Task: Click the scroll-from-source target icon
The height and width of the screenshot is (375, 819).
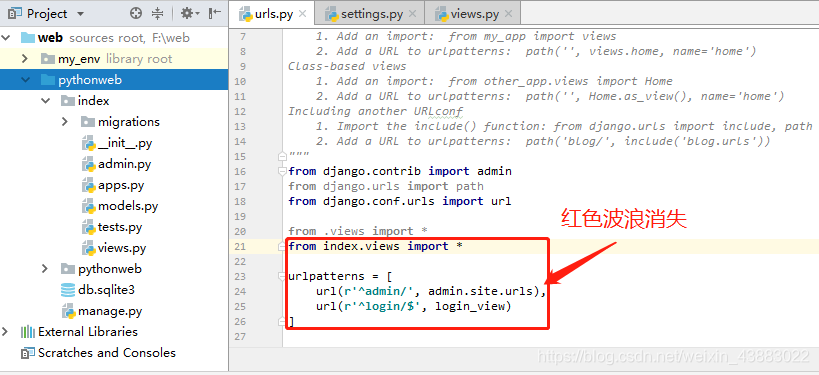Action: click(136, 14)
